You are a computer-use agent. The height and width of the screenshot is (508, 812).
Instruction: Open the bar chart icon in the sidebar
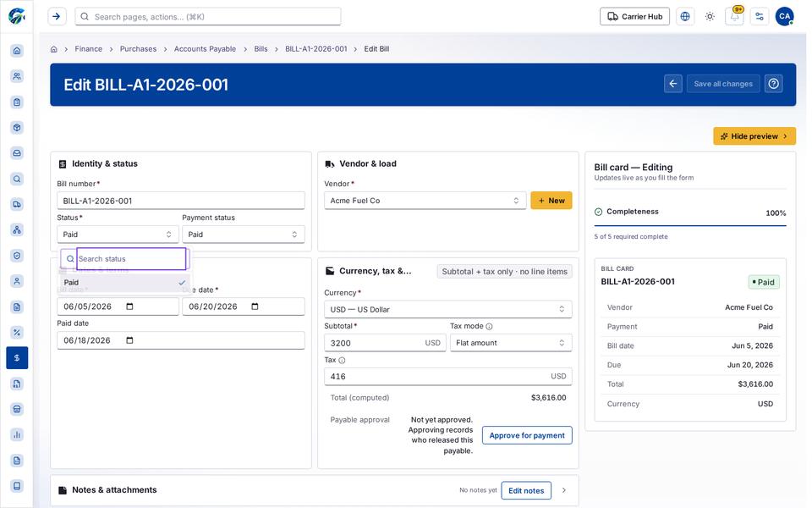pyautogui.click(x=17, y=434)
